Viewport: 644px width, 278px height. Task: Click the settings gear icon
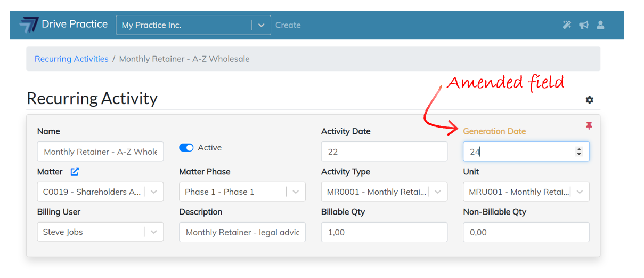pyautogui.click(x=589, y=100)
